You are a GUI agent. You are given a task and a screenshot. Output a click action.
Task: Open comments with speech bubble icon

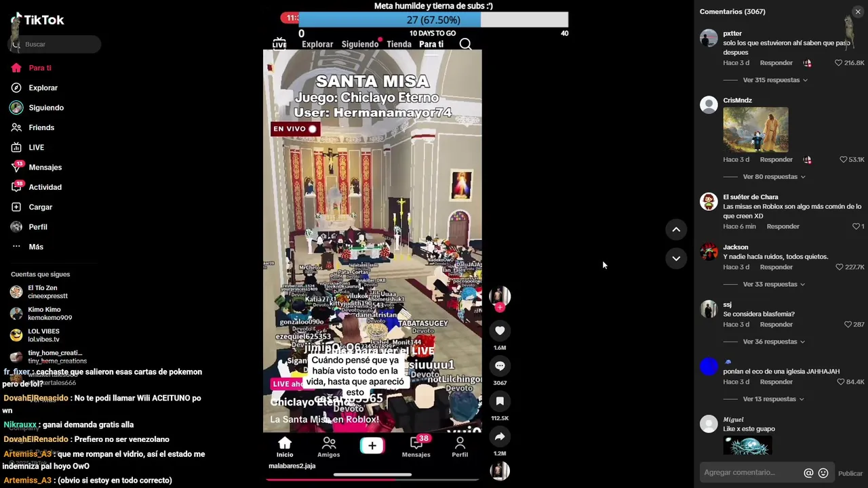pos(500,366)
